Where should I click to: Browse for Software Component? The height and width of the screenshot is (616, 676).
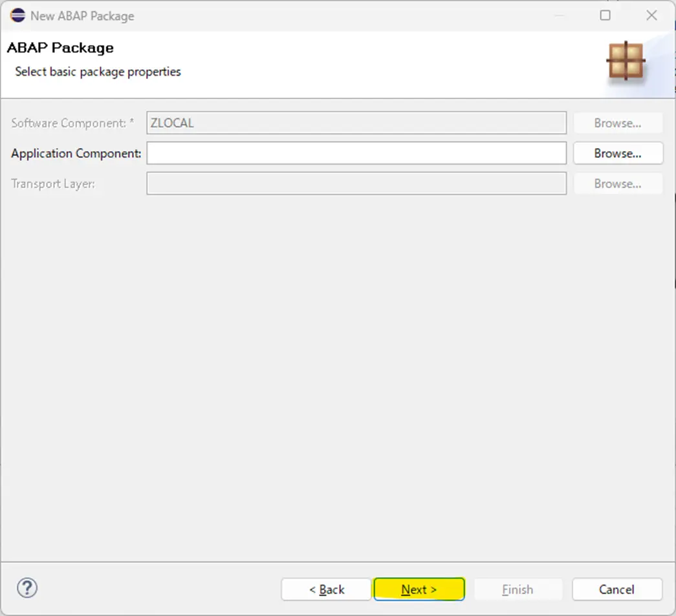point(618,123)
